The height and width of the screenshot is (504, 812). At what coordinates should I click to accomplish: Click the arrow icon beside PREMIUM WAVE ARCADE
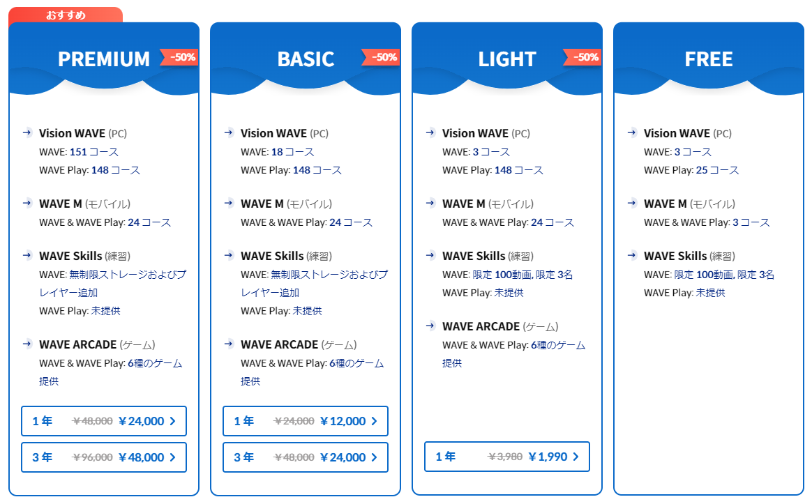[27, 344]
